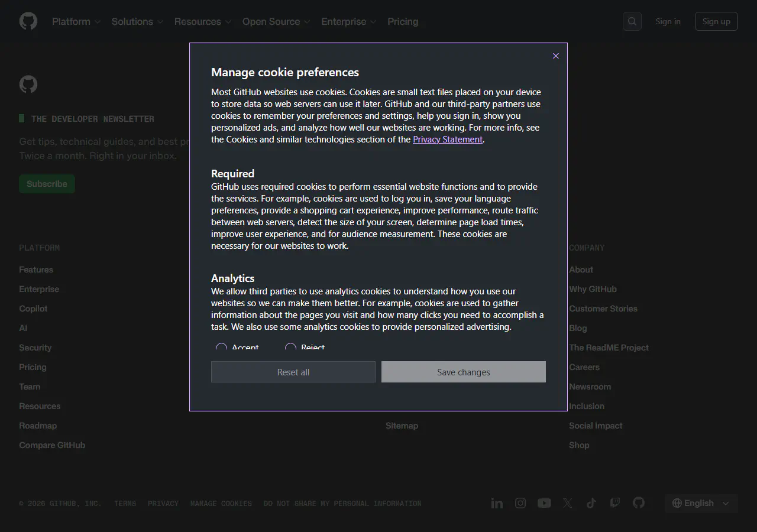
Task: Select Reject for Analytics cookies
Action: coord(290,348)
